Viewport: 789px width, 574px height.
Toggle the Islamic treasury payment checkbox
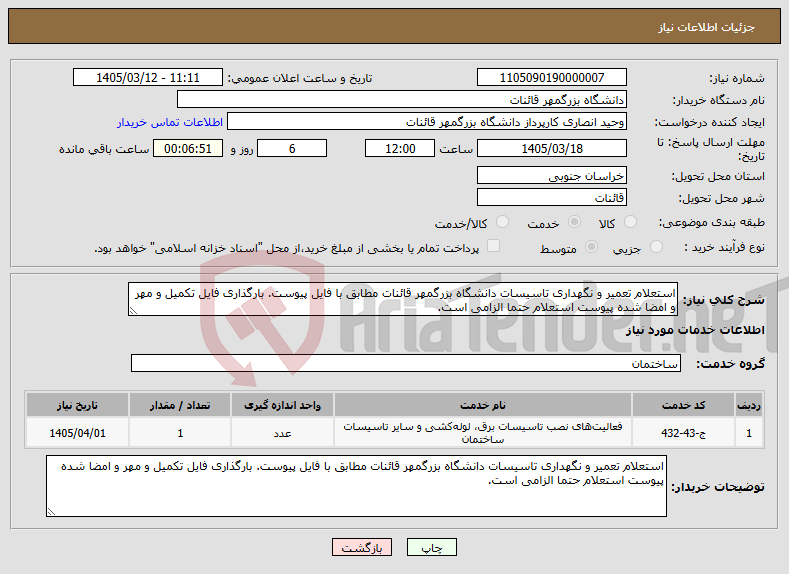point(494,245)
